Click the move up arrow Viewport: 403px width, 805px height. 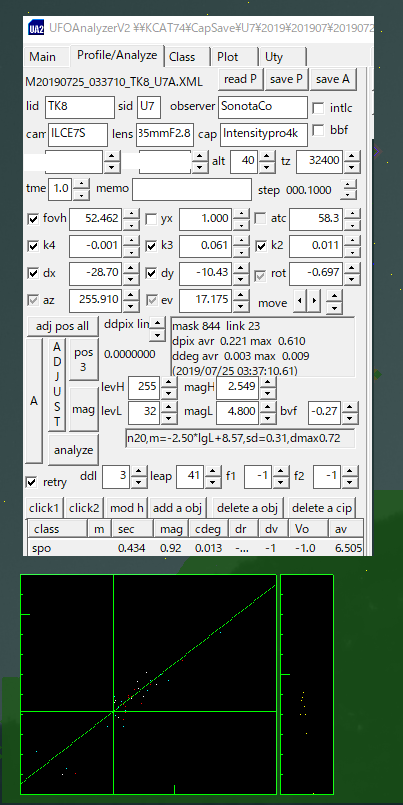(x=334, y=295)
